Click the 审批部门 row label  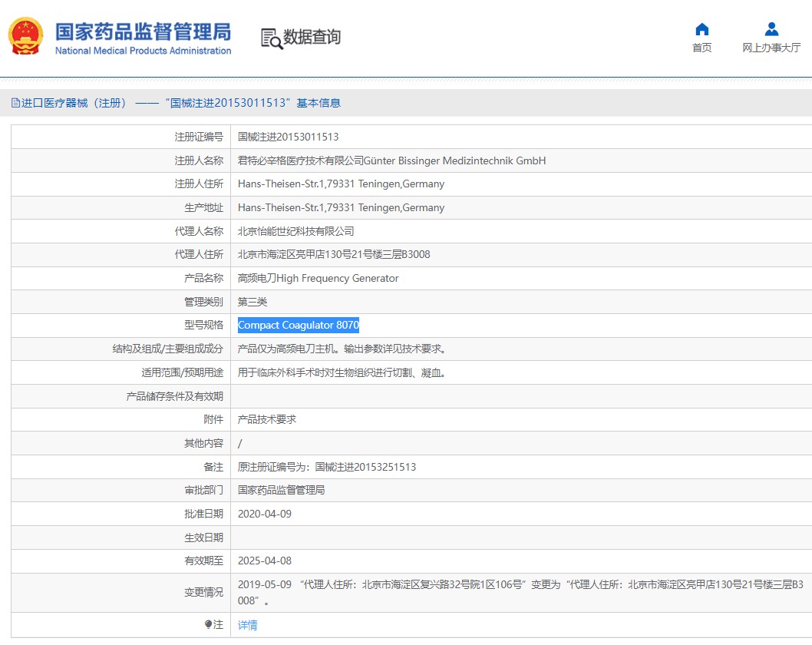[203, 490]
